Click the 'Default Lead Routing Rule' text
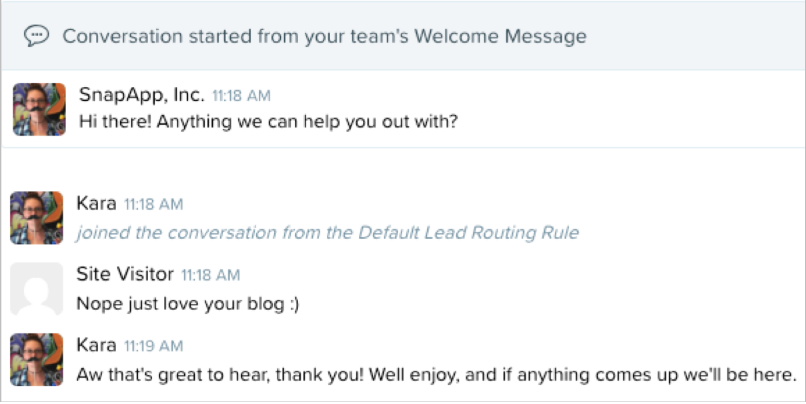 (x=468, y=233)
